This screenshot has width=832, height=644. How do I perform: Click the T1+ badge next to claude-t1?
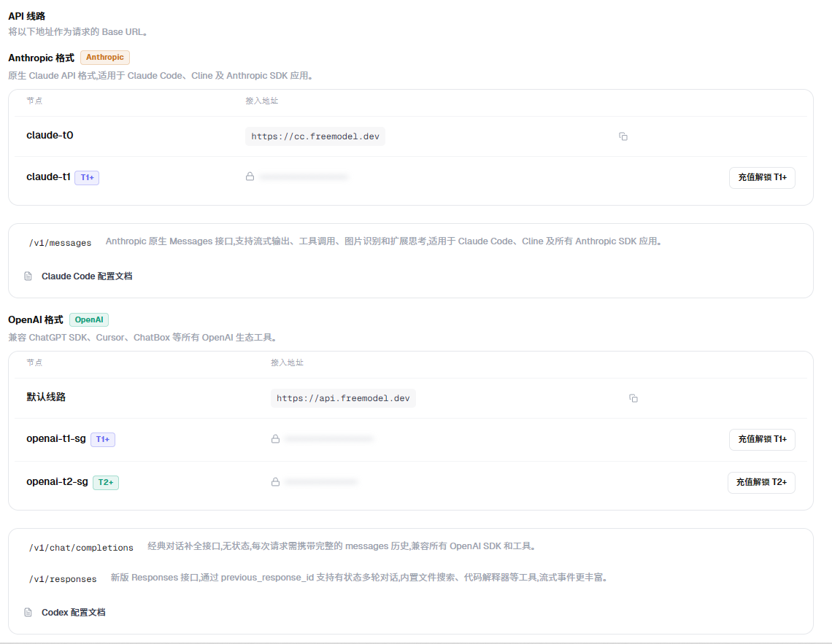[x=87, y=177]
